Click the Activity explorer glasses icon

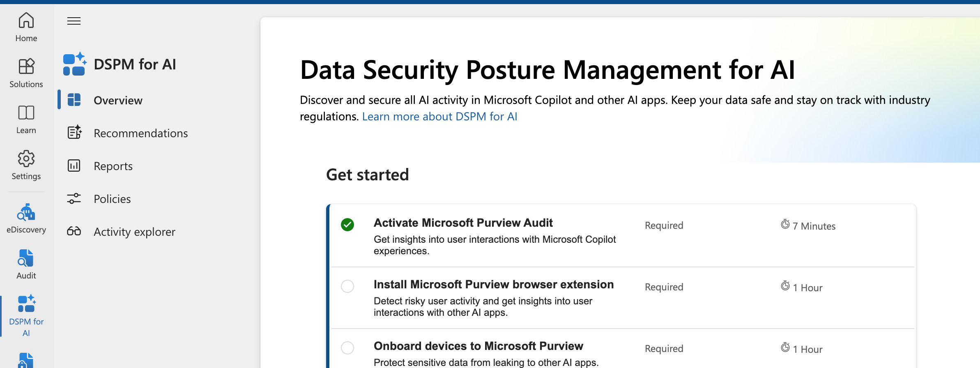click(x=74, y=231)
